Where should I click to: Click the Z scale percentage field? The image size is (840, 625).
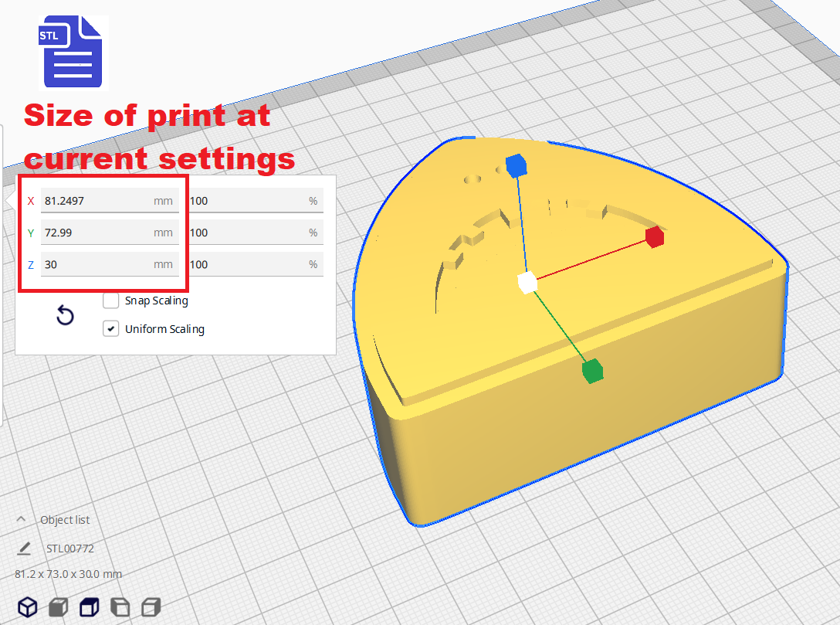click(246, 264)
